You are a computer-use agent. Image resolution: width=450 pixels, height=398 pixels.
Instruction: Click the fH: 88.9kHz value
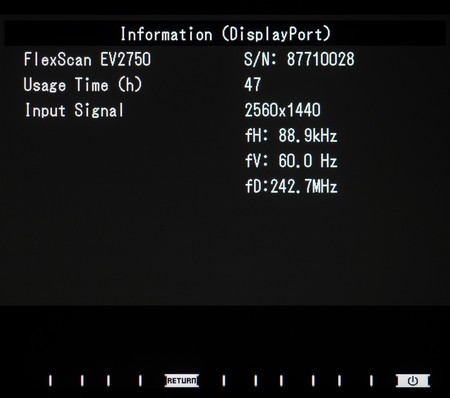click(291, 136)
